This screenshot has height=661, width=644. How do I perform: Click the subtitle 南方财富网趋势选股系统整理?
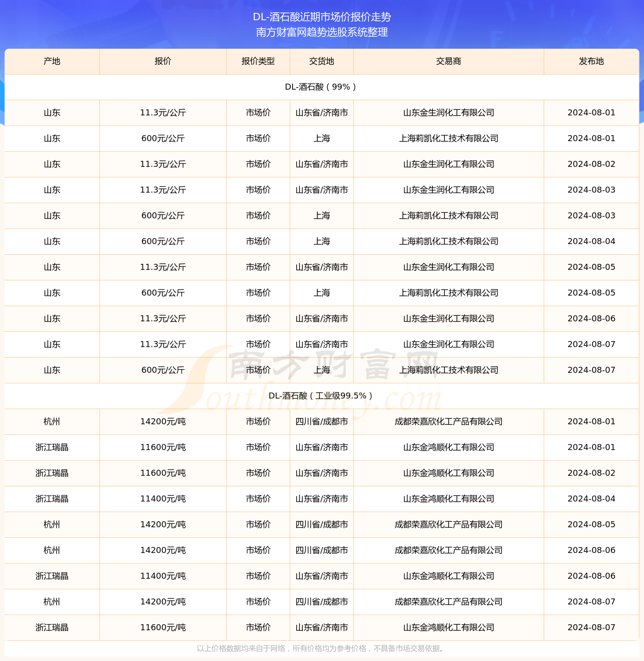coord(322,32)
